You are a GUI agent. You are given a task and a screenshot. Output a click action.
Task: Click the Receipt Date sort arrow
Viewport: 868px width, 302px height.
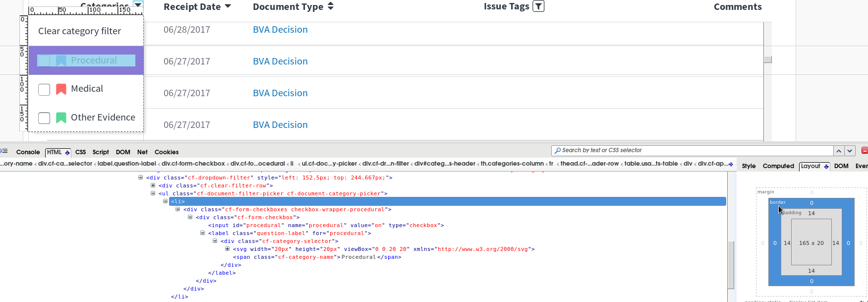(228, 6)
